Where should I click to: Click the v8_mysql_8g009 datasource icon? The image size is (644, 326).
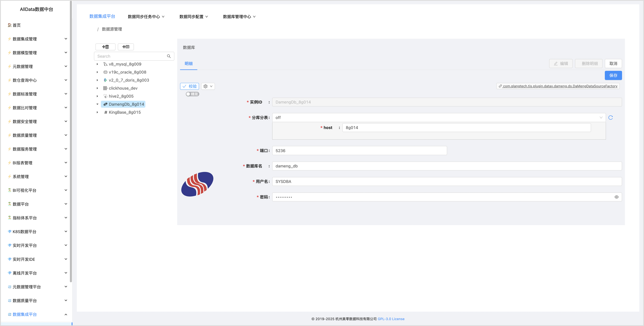point(105,64)
